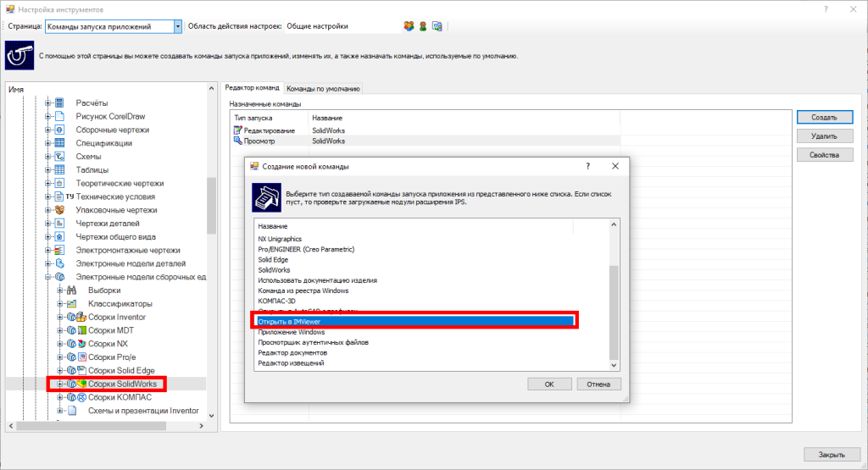
Task: Expand the Спецификации tree node
Action: 48,143
